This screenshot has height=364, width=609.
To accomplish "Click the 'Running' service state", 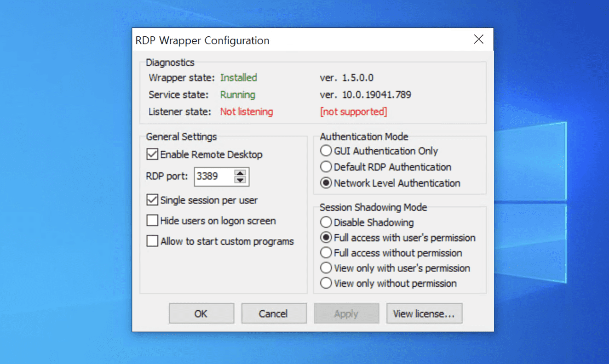I will tap(238, 95).
